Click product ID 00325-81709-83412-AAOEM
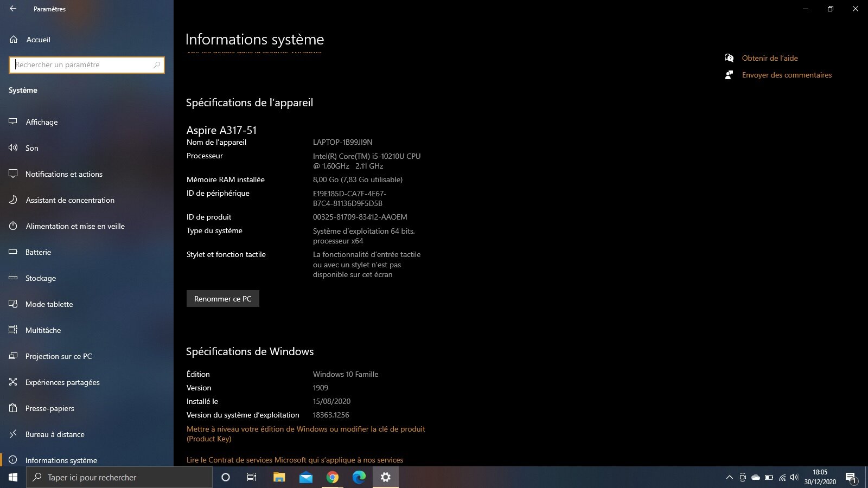The width and height of the screenshot is (868, 488). [x=360, y=217]
